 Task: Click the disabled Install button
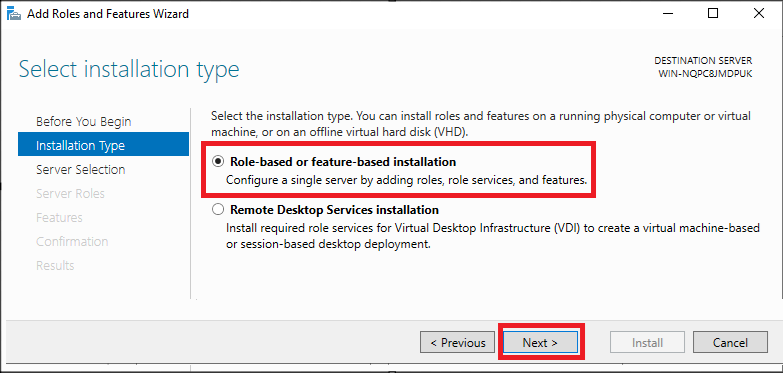click(x=647, y=343)
